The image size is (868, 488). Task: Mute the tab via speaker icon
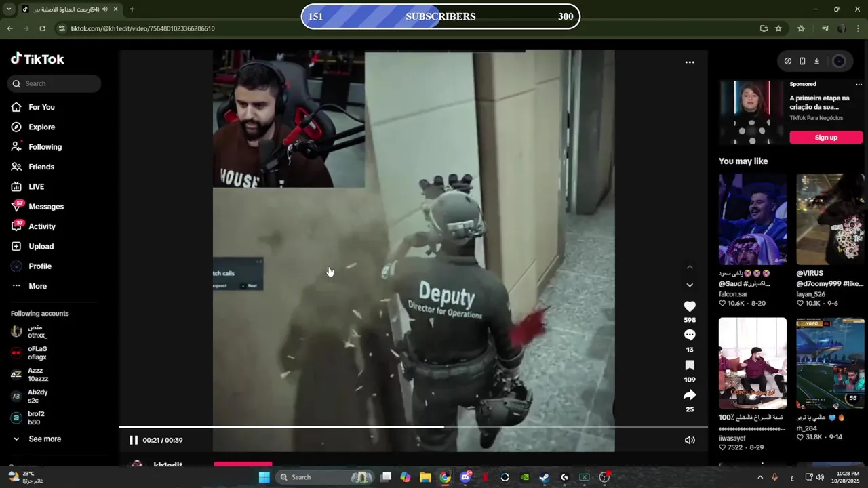pos(104,9)
